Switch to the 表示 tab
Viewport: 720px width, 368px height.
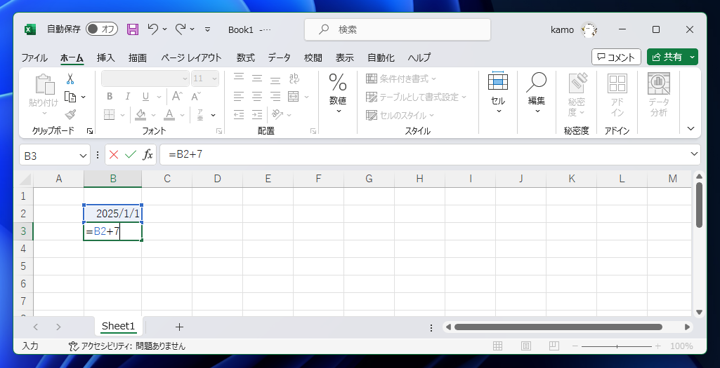click(x=344, y=58)
